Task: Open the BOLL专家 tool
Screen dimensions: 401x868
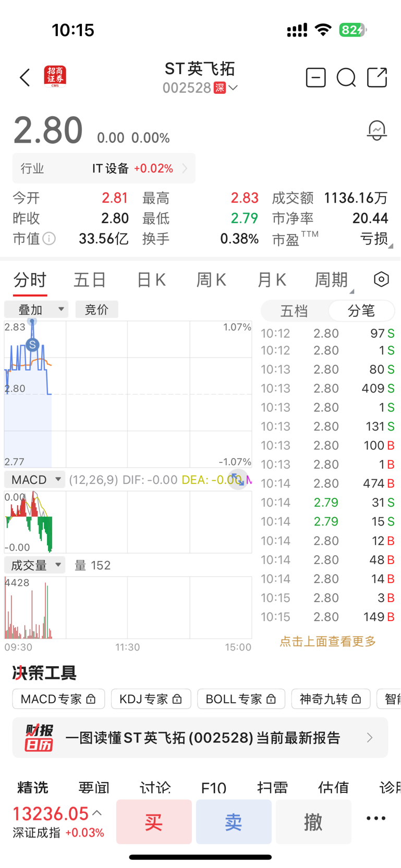Action: 241,699
